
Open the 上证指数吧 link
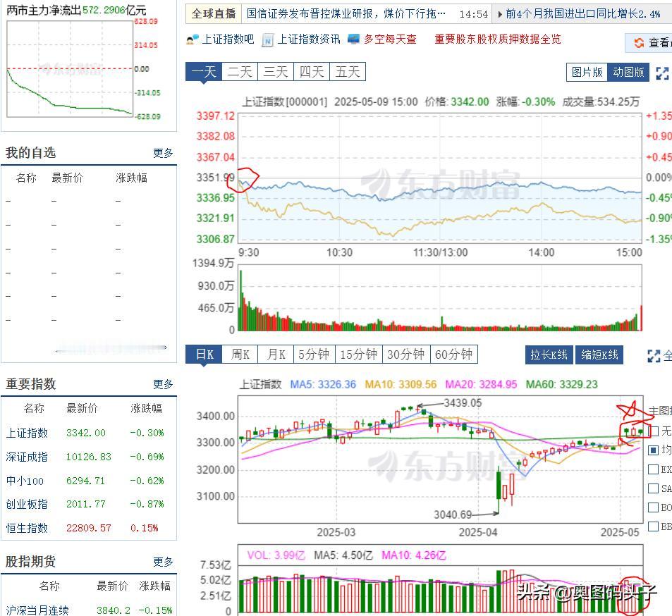(x=228, y=39)
